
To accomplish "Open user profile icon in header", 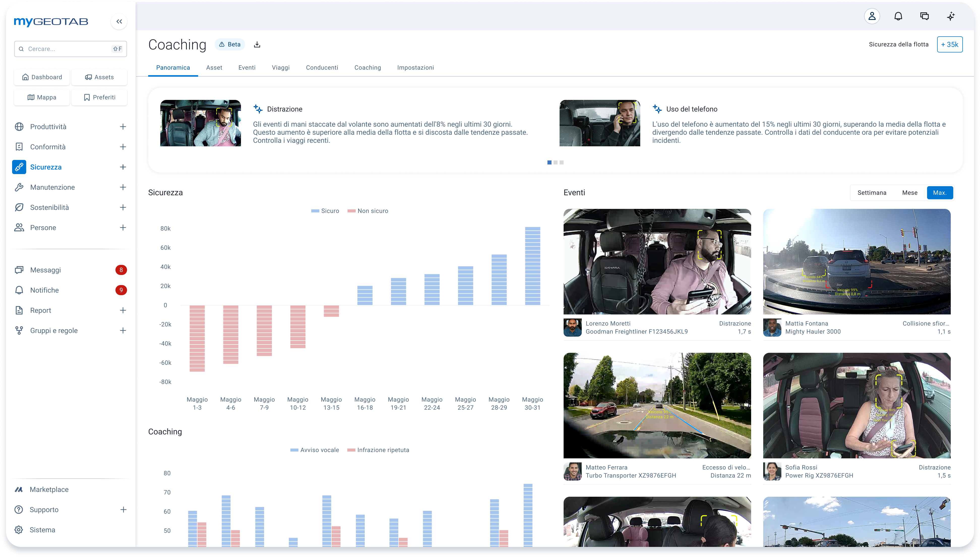I will pyautogui.click(x=872, y=16).
